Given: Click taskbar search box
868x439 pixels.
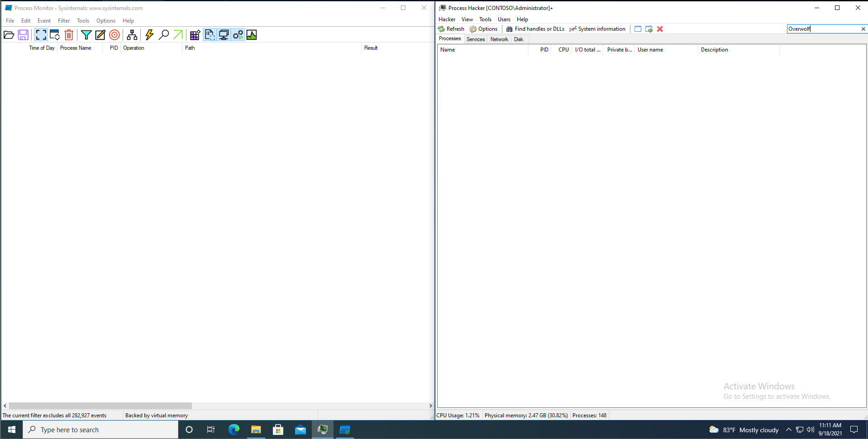Looking at the screenshot, I should point(100,430).
